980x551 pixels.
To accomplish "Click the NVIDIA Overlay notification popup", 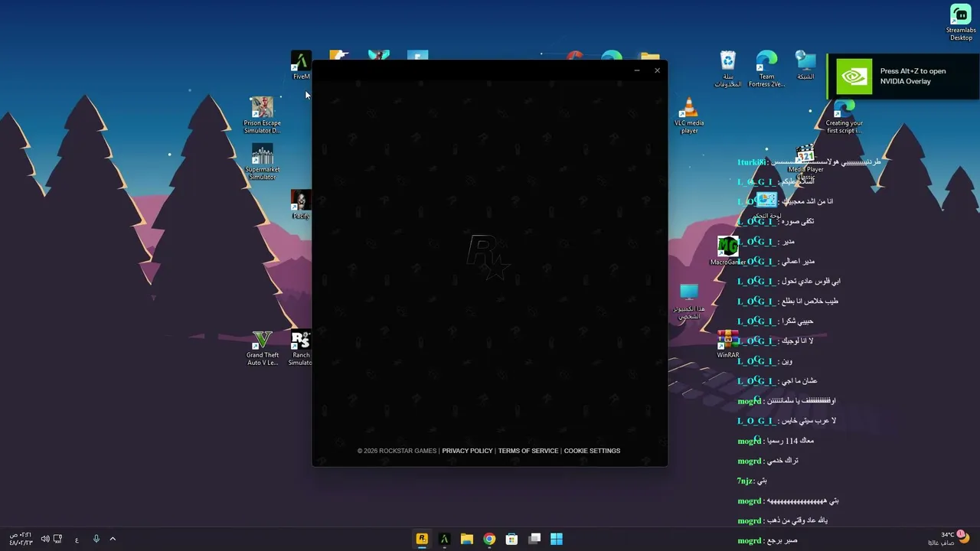I will point(903,77).
